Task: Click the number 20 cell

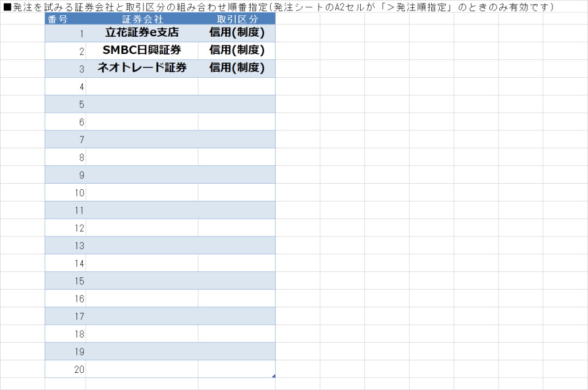Action: [66, 369]
